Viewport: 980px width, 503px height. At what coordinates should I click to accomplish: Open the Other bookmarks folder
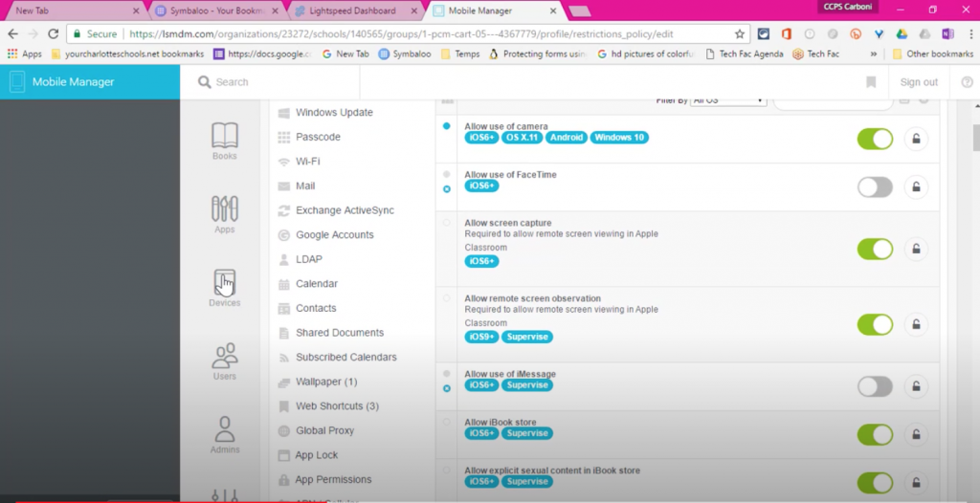(x=932, y=54)
